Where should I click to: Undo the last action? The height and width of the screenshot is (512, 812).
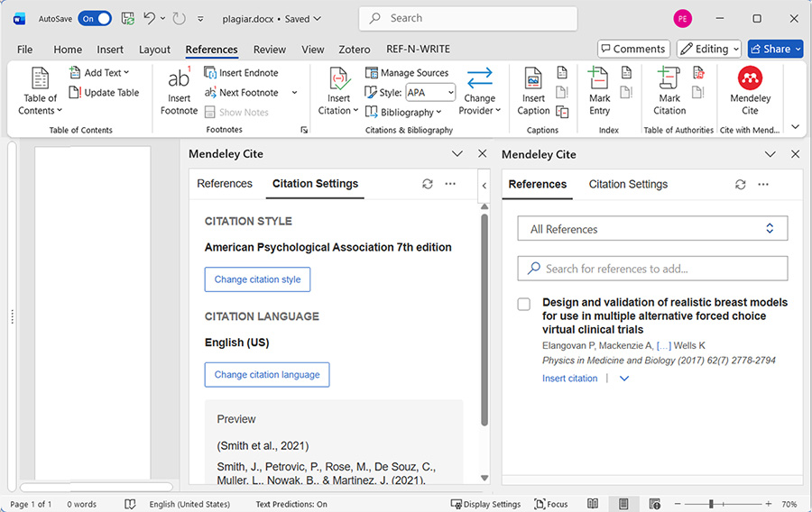[x=149, y=19]
